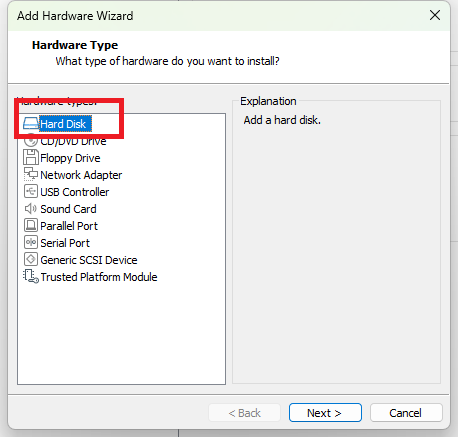Choose Sound Card from the list
The width and height of the screenshot is (458, 437).
point(68,209)
